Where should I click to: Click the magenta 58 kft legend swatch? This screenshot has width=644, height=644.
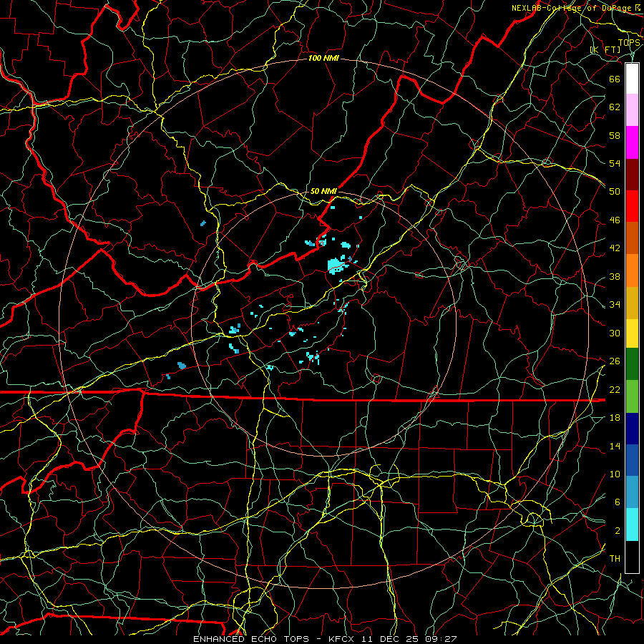click(x=632, y=142)
